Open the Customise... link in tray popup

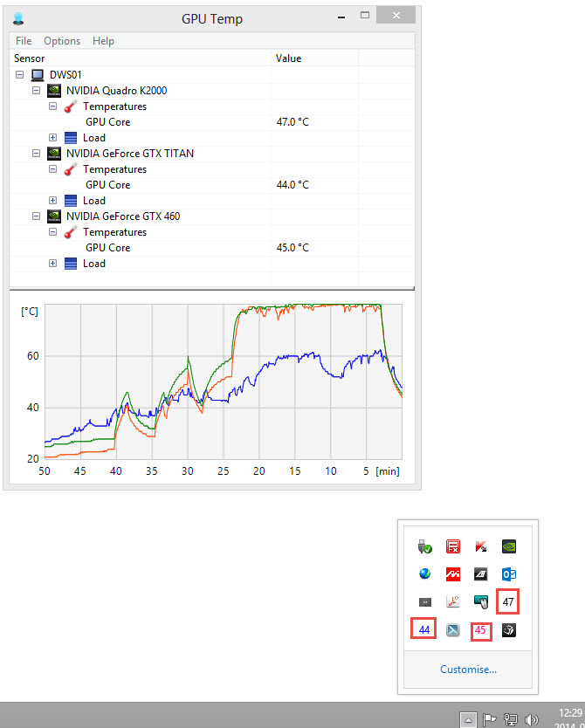pos(468,670)
